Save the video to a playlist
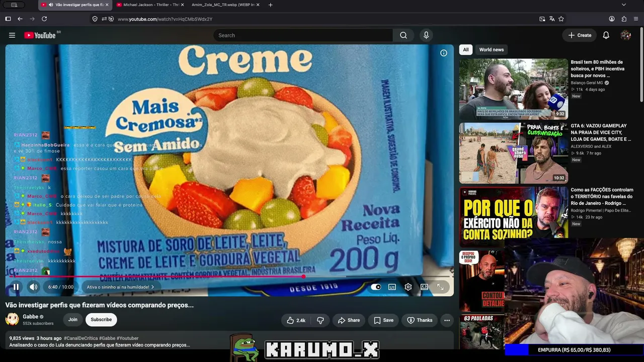The width and height of the screenshot is (644, 362). [383, 320]
